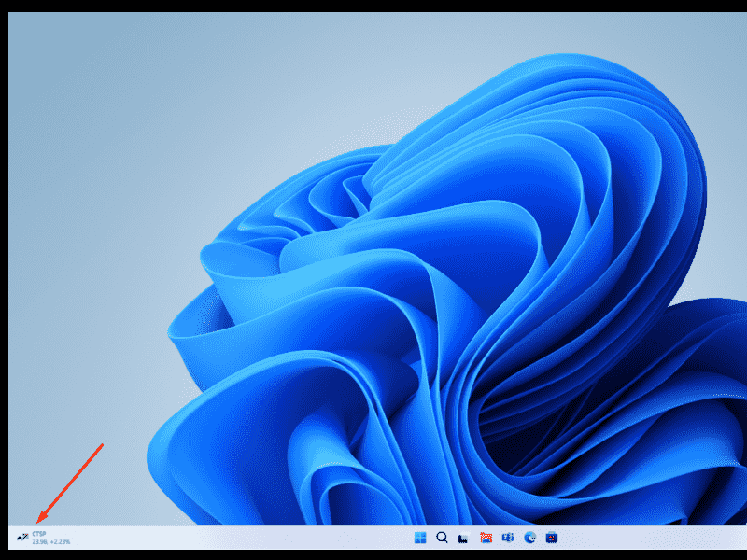Screen dimensions: 747x560
Task: Open the red app icon beside Task View
Action: [x=486, y=538]
